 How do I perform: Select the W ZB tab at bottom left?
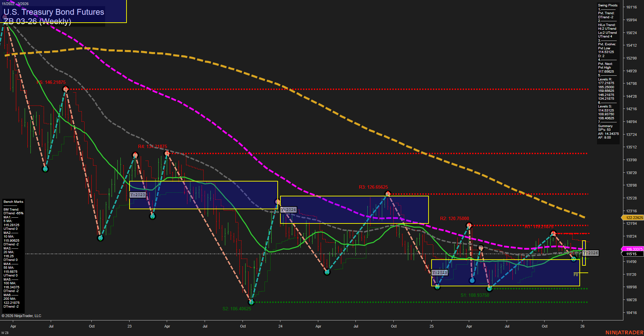pyautogui.click(x=5, y=332)
